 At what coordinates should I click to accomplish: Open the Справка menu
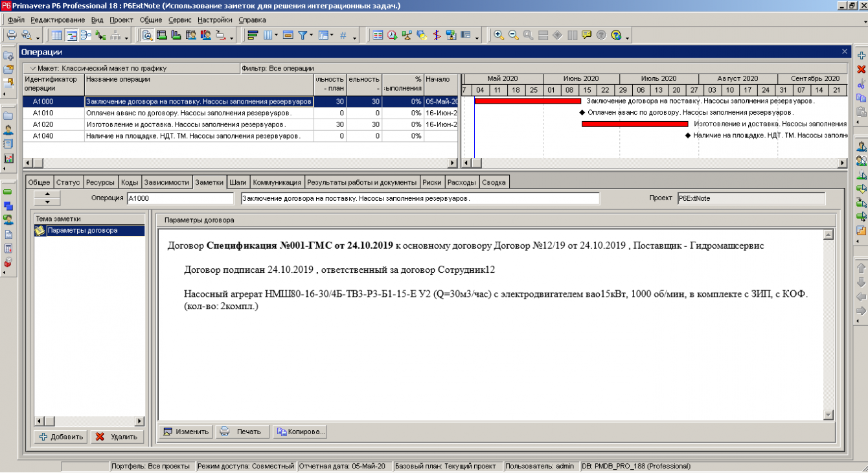click(252, 20)
